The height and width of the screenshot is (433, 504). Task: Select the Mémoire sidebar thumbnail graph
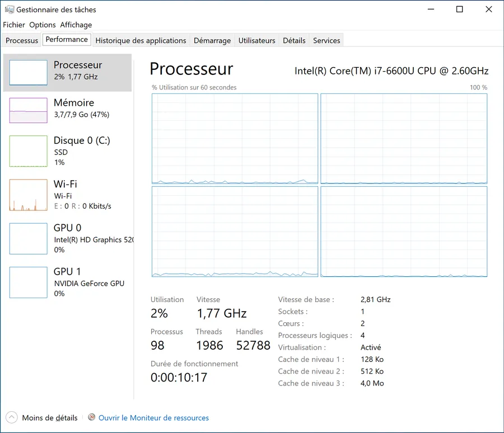(x=29, y=110)
